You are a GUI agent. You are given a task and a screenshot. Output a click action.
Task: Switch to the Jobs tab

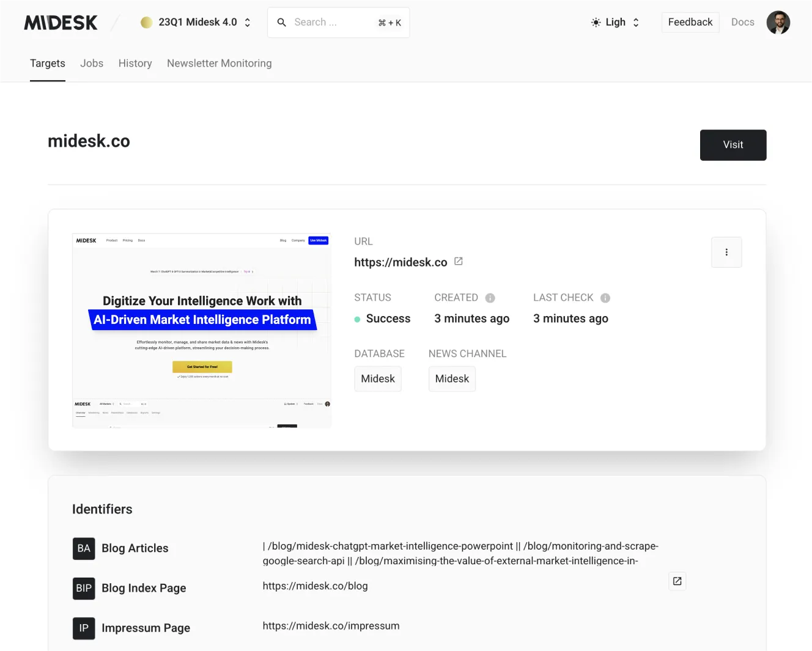tap(92, 63)
